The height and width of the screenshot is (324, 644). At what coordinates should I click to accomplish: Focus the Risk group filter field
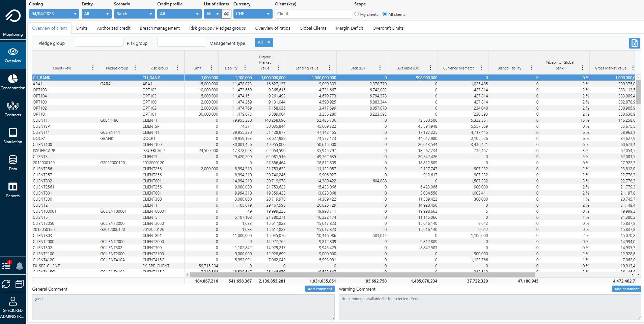[x=181, y=42]
